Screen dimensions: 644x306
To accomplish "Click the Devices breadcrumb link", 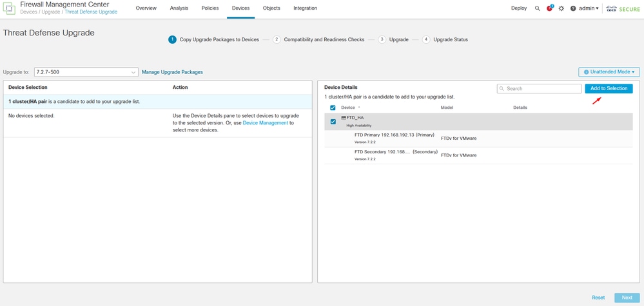I will (28, 12).
